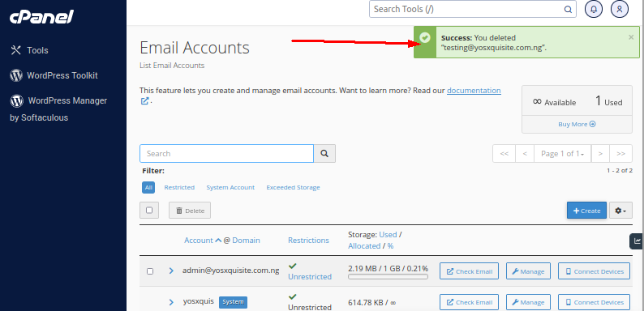
Task: Click the WordPress Toolkit sidebar icon
Action: (16, 75)
